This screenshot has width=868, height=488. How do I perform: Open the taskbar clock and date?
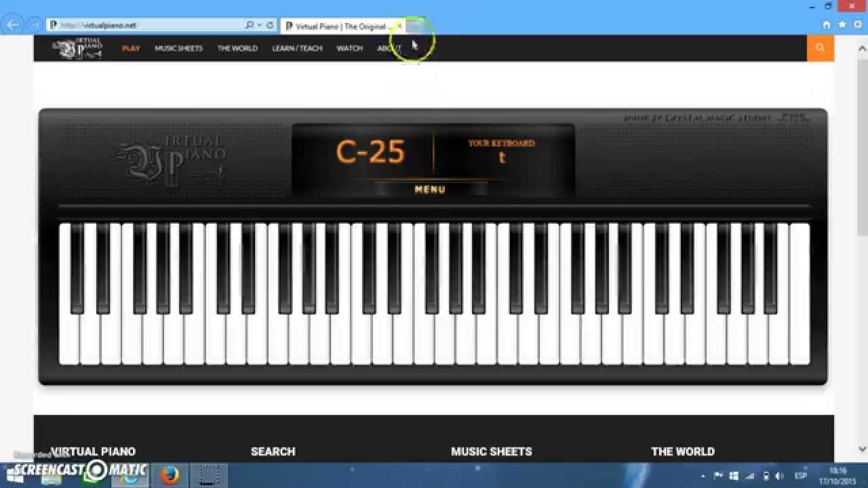click(838, 475)
